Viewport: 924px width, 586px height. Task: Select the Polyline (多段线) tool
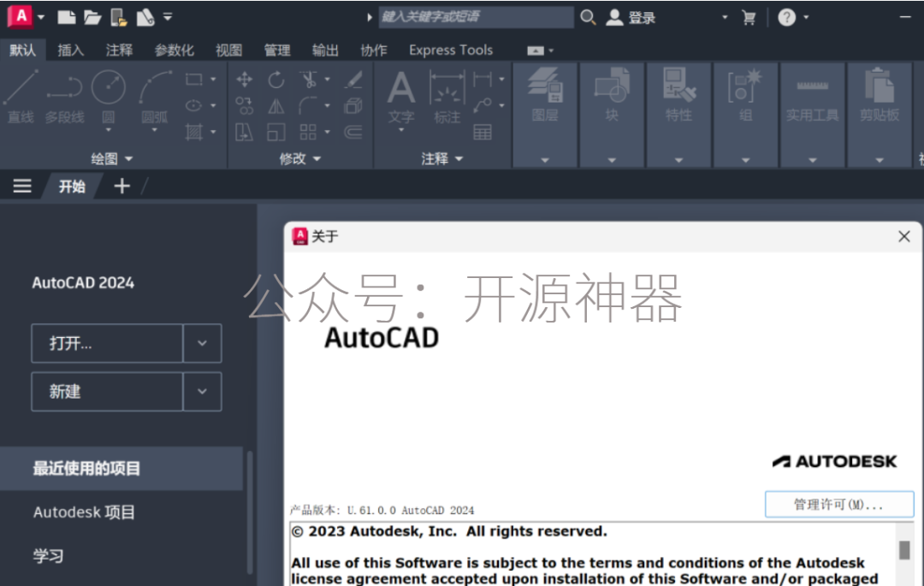pos(65,98)
